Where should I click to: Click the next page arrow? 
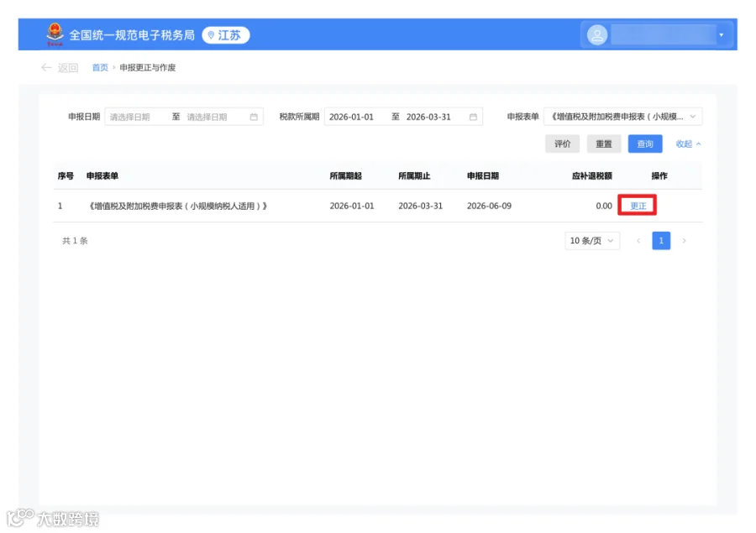tap(684, 240)
